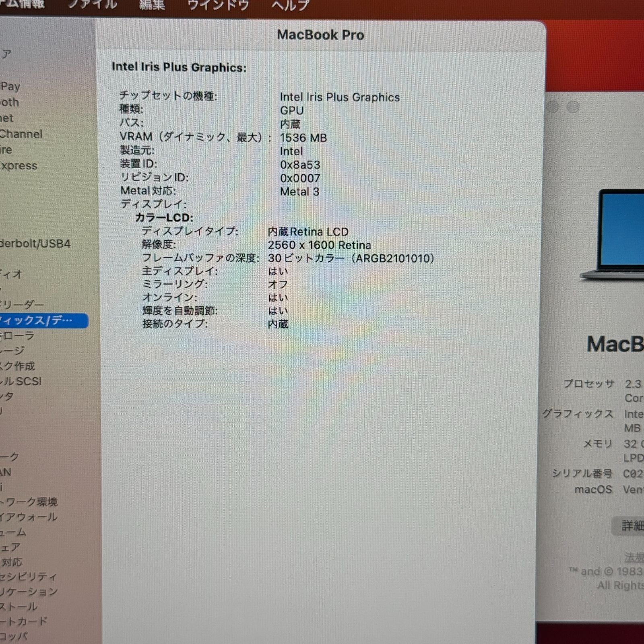Select the sidebar item ending in 'ューム'
644x644 pixels.
[13, 532]
